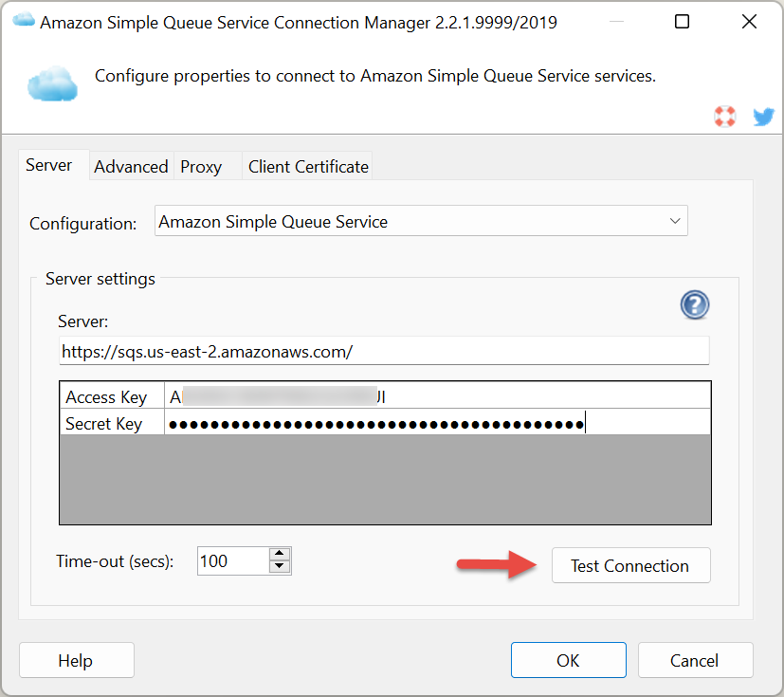This screenshot has height=697, width=784.
Task: Select the Secret Key label cell
Action: [112, 424]
